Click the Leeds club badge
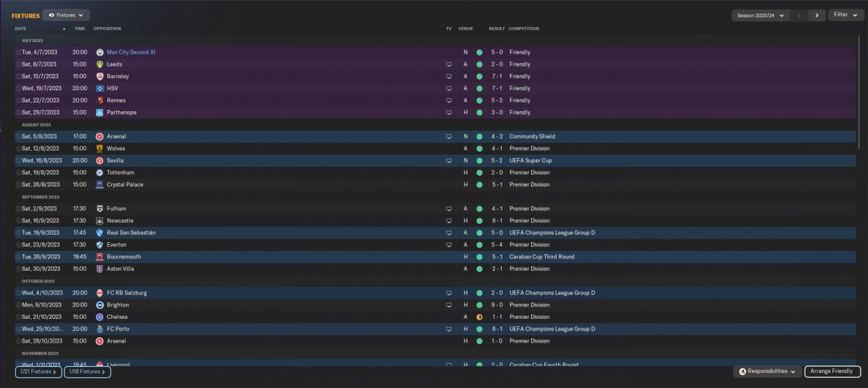The height and width of the screenshot is (388, 868). click(x=100, y=64)
